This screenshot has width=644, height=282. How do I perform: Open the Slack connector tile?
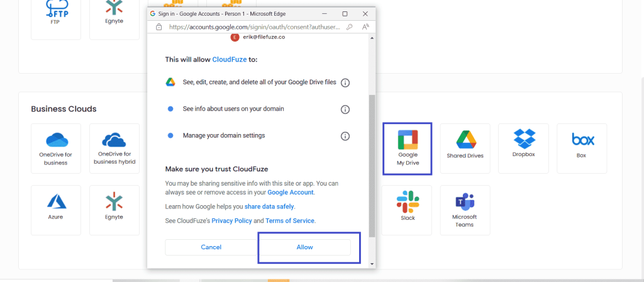tap(408, 210)
